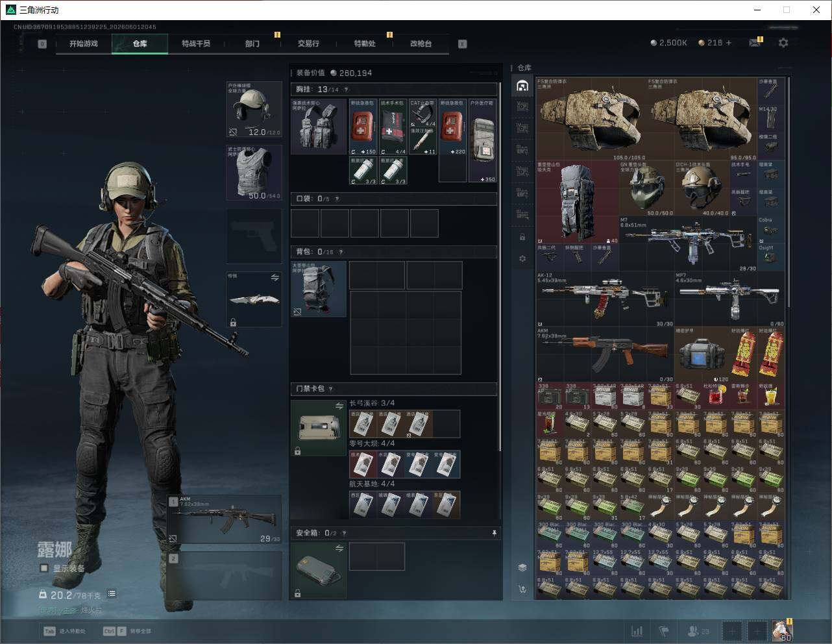
Task: Select weapon slot 1 with AKM
Action: (x=225, y=519)
